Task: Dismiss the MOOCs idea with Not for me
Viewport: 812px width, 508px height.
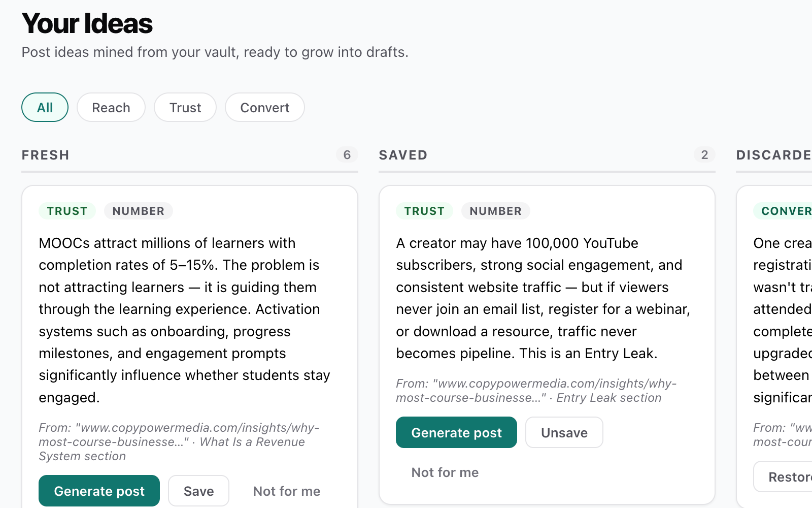Action: pyautogui.click(x=286, y=491)
